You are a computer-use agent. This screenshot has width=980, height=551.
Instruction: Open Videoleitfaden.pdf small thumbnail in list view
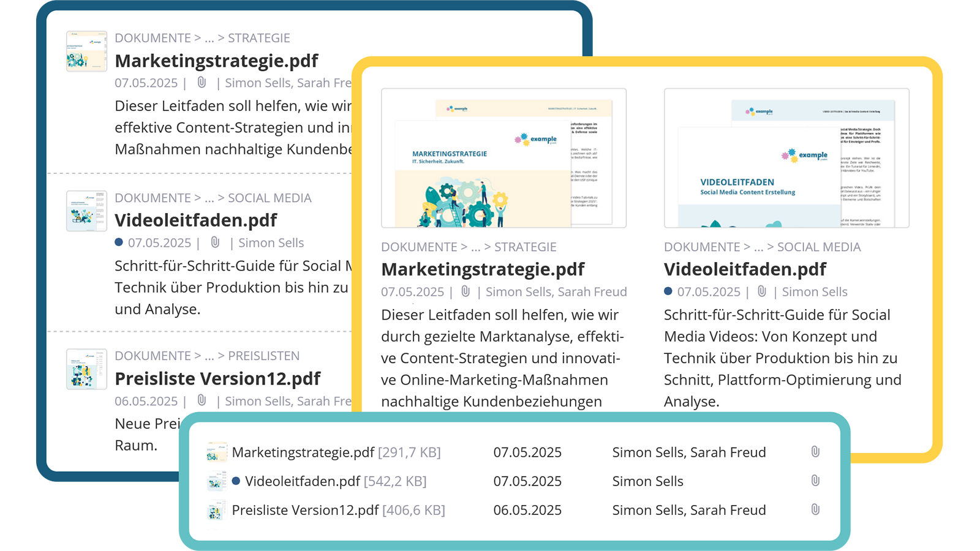tap(86, 211)
